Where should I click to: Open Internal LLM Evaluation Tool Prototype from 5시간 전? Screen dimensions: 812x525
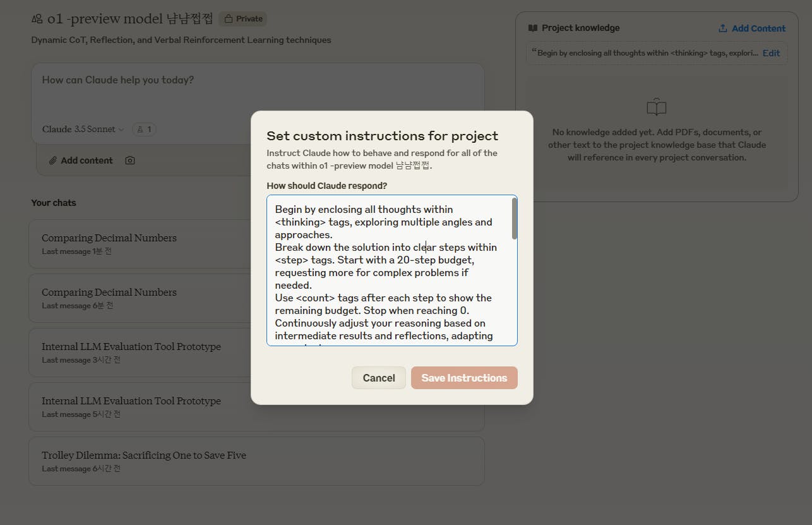coord(256,407)
